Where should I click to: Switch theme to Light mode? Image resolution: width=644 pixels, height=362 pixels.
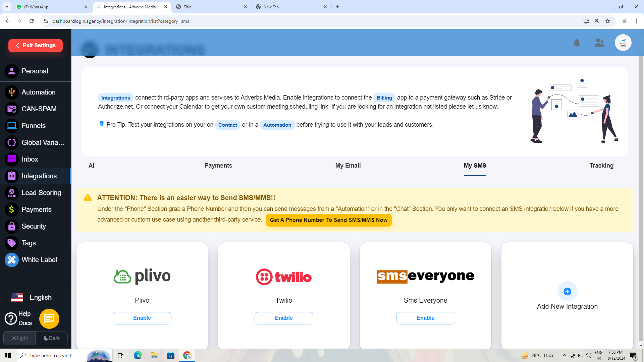19,338
